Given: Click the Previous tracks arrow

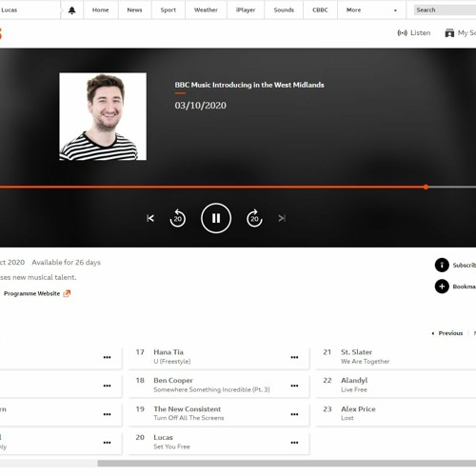Looking at the screenshot, I should (433, 333).
